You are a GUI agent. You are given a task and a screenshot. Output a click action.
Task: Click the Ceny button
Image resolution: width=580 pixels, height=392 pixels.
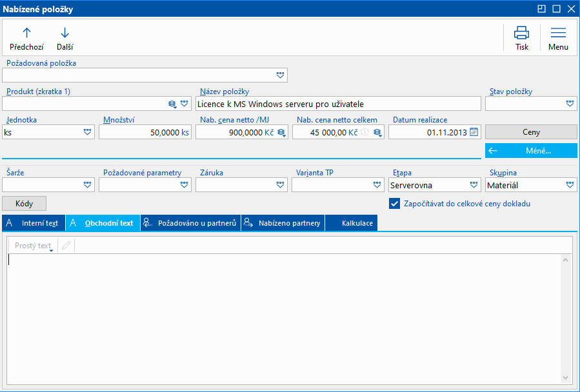[x=531, y=132]
